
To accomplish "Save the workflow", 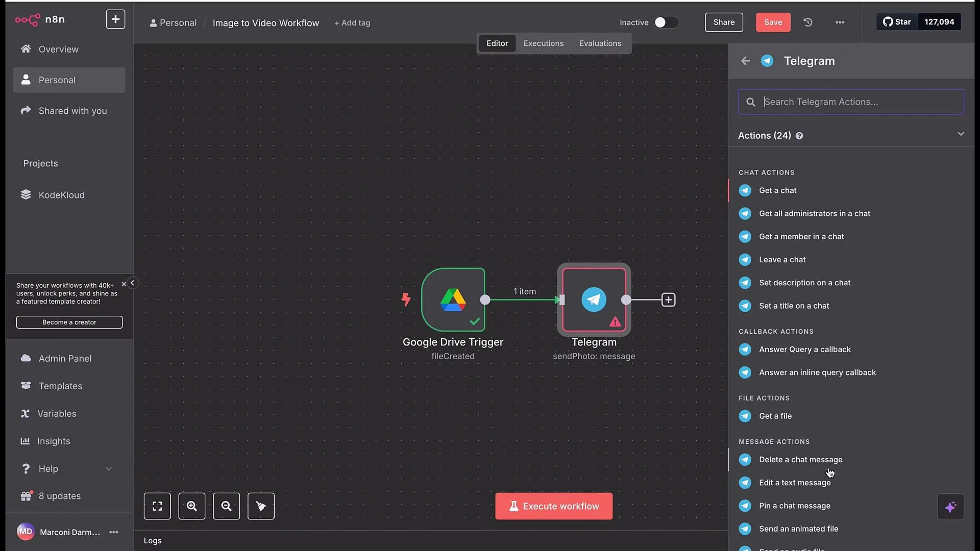I will (773, 22).
